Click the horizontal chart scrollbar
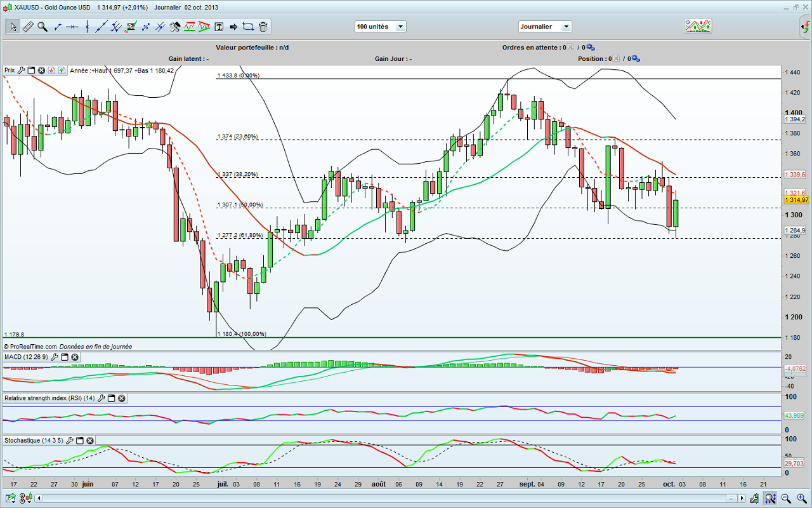This screenshot has height=508, width=812. point(381,498)
